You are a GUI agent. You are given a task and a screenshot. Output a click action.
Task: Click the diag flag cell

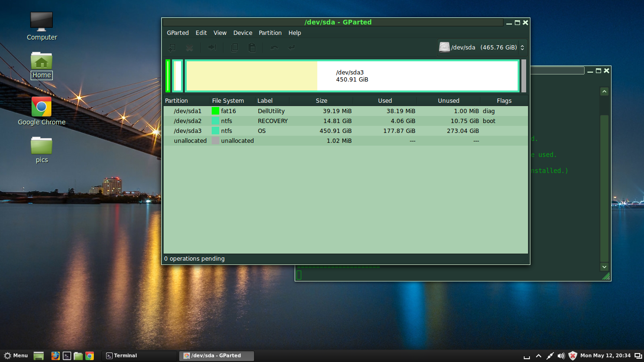pyautogui.click(x=488, y=111)
